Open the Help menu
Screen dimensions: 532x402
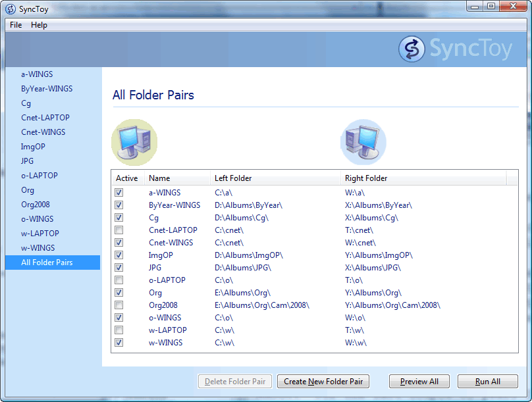tap(39, 25)
